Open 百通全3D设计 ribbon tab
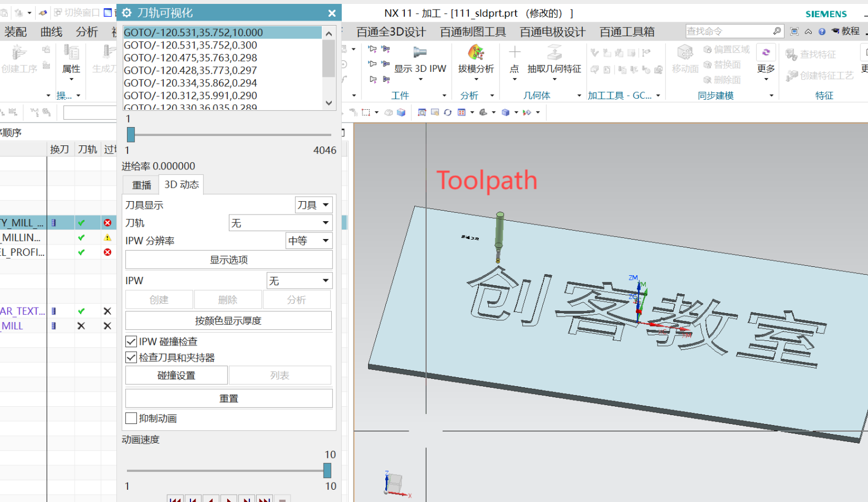 coord(391,32)
